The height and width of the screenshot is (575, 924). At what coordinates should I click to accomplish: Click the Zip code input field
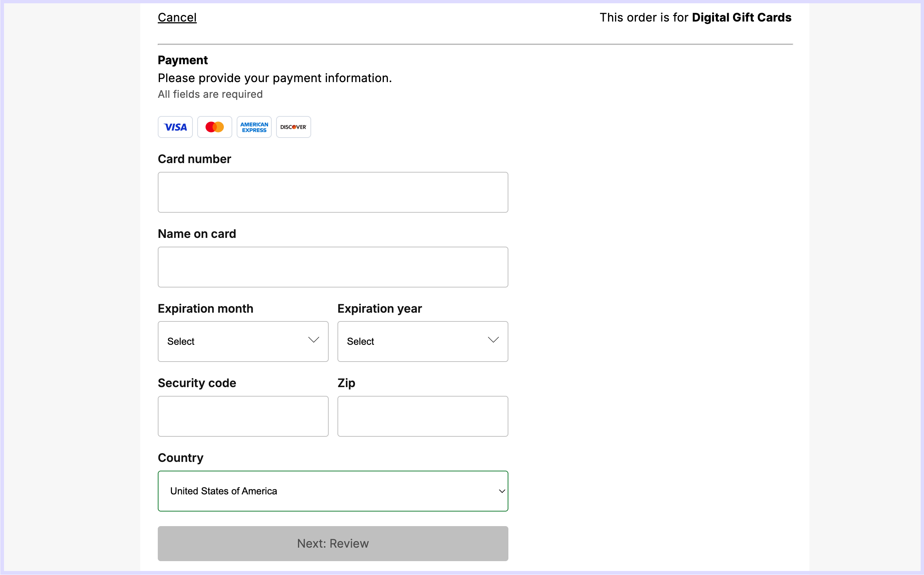tap(422, 416)
